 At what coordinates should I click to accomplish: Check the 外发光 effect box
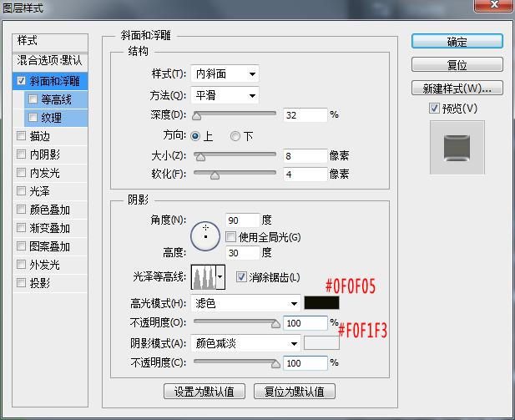(x=21, y=264)
